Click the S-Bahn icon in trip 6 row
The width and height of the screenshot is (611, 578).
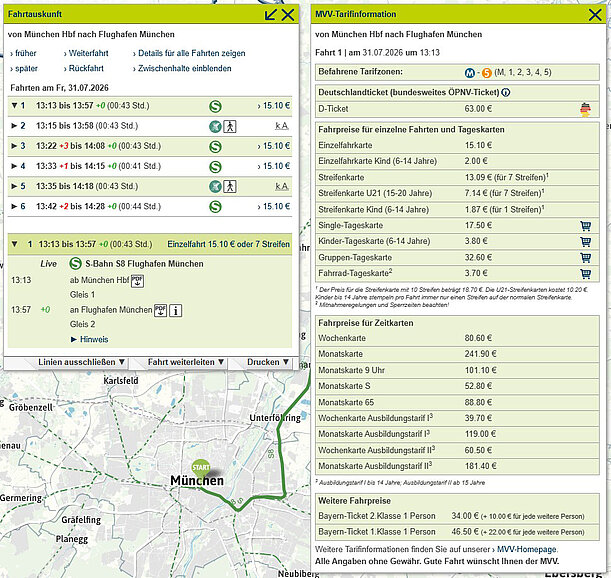[215, 207]
